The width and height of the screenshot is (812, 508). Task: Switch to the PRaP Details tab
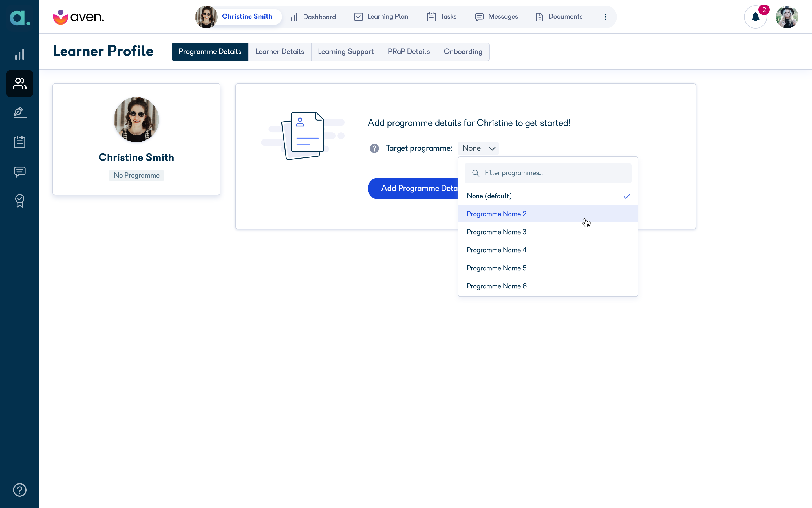pyautogui.click(x=409, y=52)
